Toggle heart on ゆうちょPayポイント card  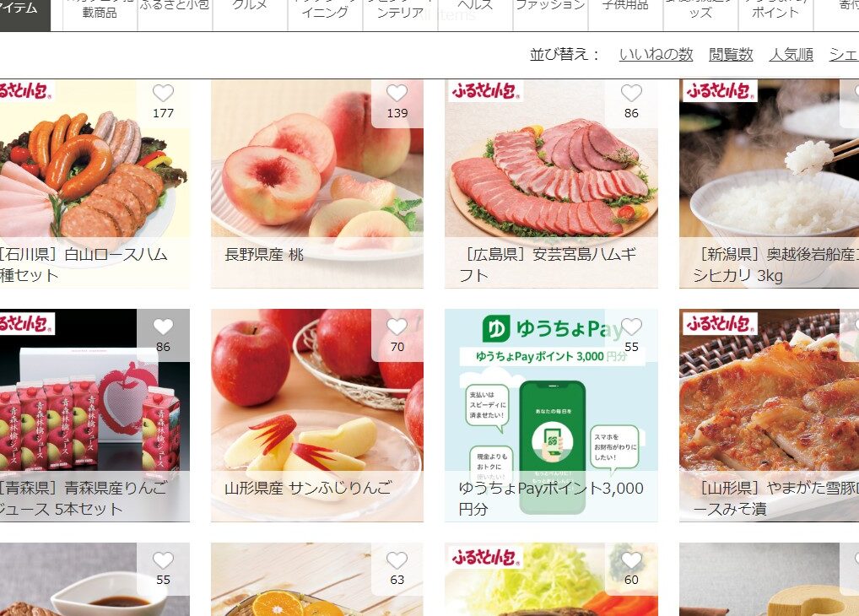(631, 327)
